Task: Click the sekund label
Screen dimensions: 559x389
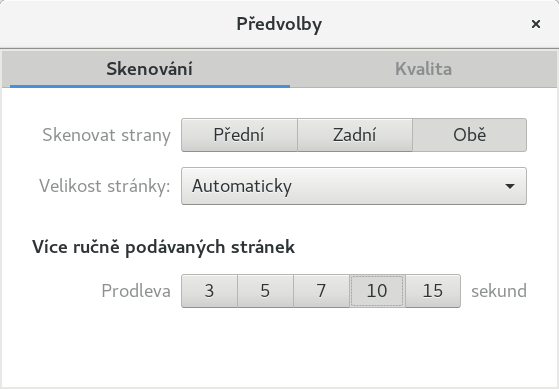Action: (499, 291)
